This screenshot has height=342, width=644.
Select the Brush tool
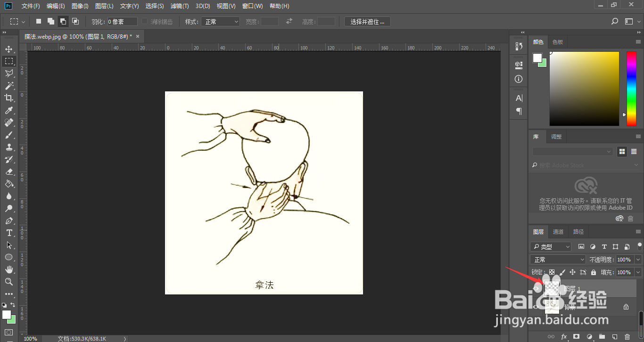pos(9,135)
